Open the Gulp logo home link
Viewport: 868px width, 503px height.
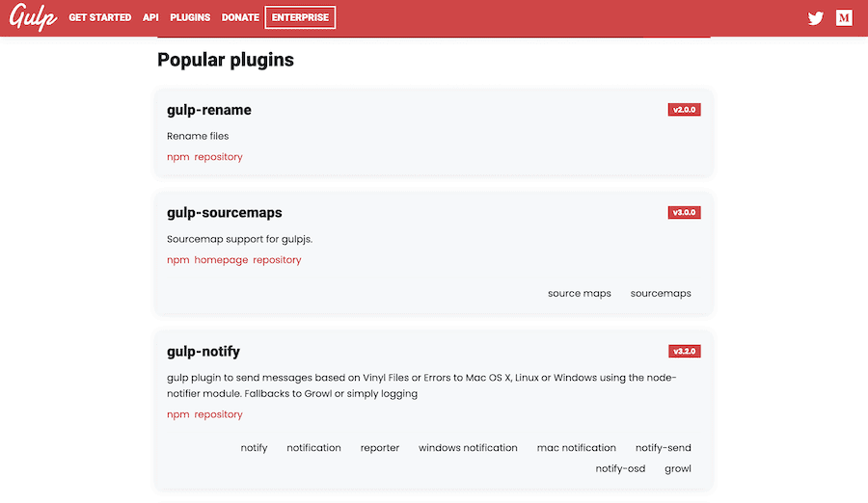[x=33, y=17]
